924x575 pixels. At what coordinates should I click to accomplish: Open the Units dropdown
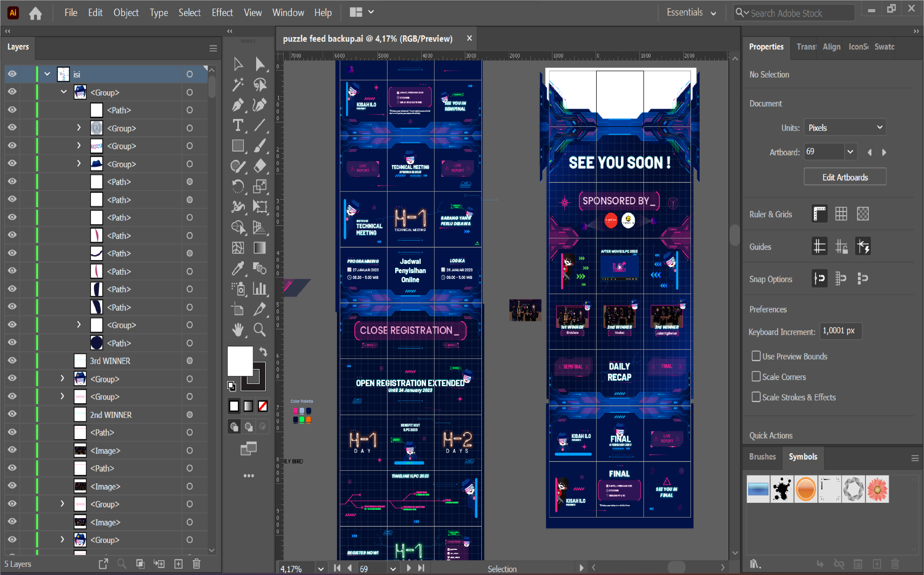(x=844, y=128)
